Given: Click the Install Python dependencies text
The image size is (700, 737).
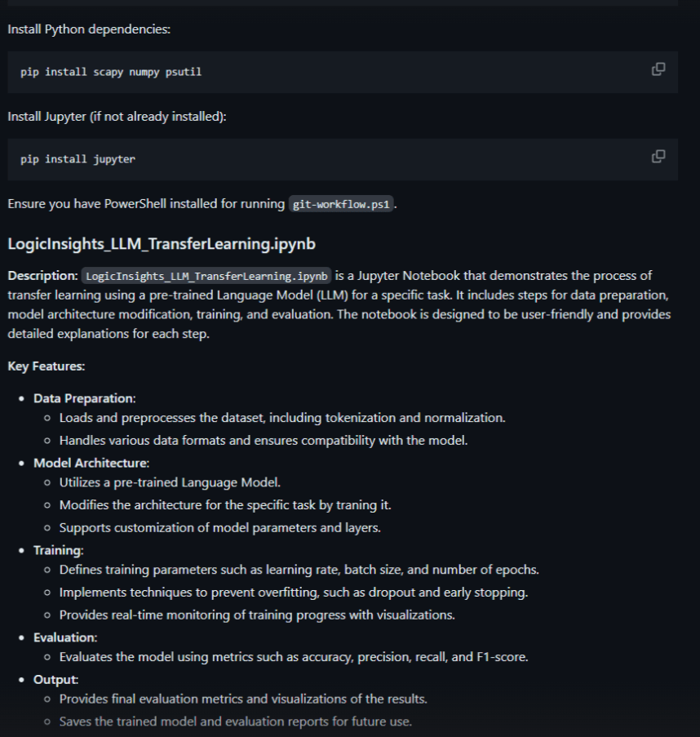Looking at the screenshot, I should [89, 29].
